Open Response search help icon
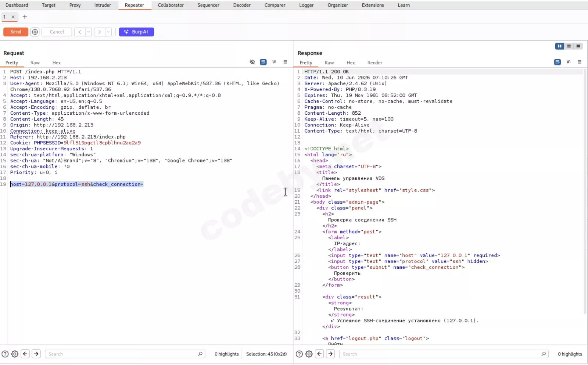The width and height of the screenshot is (588, 365). (x=300, y=354)
